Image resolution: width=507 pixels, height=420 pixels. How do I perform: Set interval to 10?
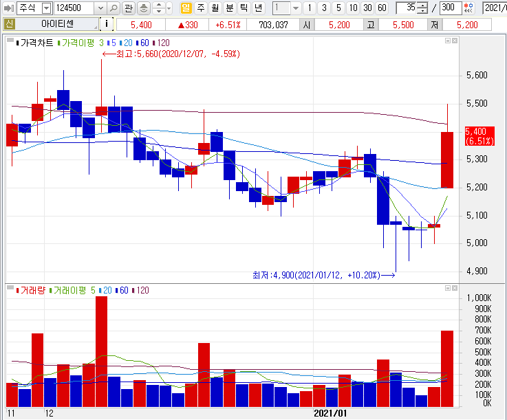point(353,8)
